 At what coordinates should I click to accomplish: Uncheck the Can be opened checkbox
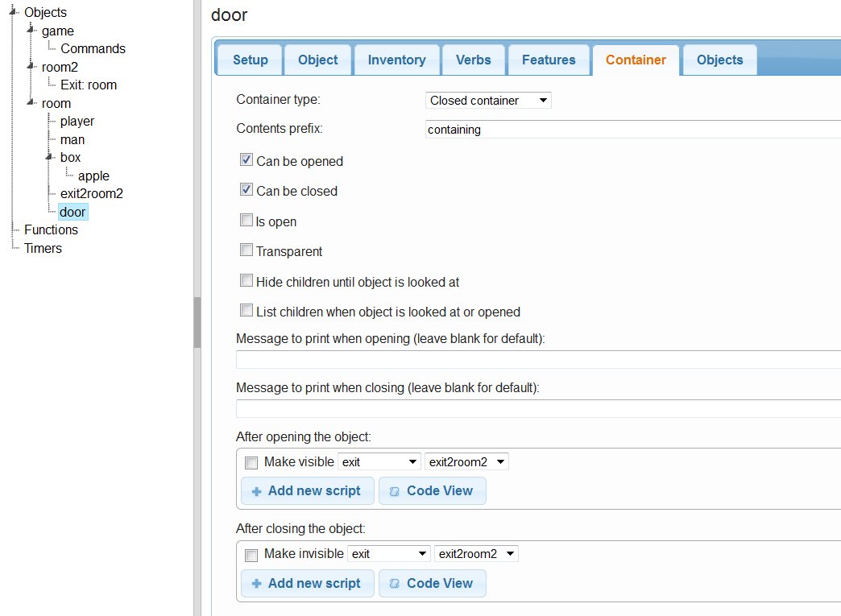pyautogui.click(x=246, y=160)
